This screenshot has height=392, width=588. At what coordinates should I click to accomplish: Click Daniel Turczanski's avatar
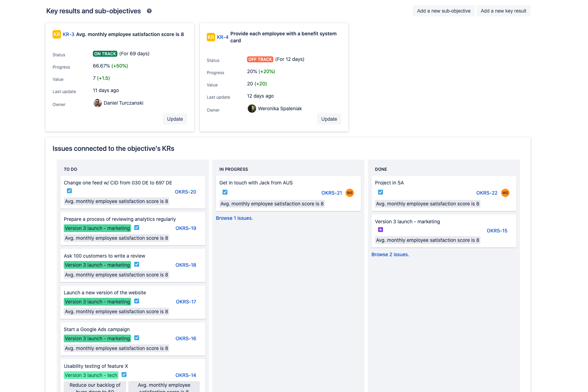tap(97, 103)
